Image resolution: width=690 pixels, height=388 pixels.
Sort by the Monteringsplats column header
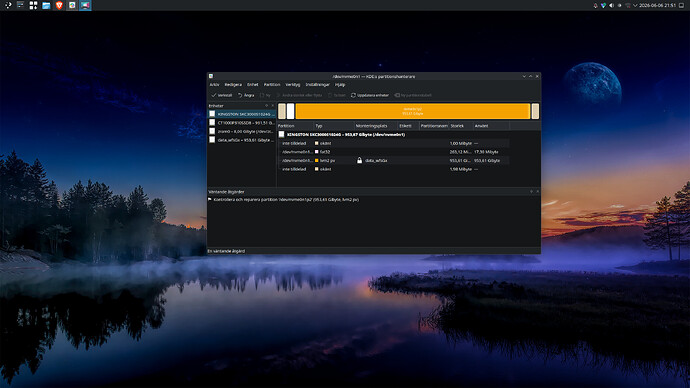coord(376,126)
